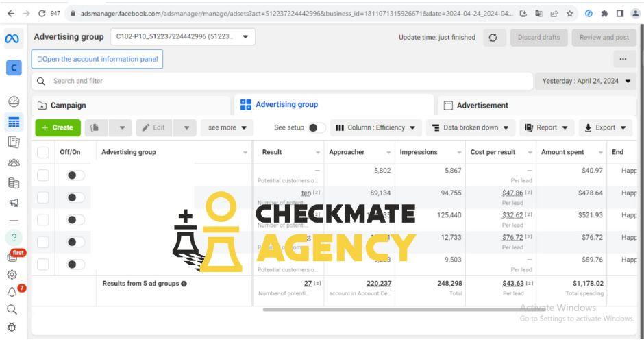
Task: Expand the Edit button dropdown arrow
Action: pos(186,128)
